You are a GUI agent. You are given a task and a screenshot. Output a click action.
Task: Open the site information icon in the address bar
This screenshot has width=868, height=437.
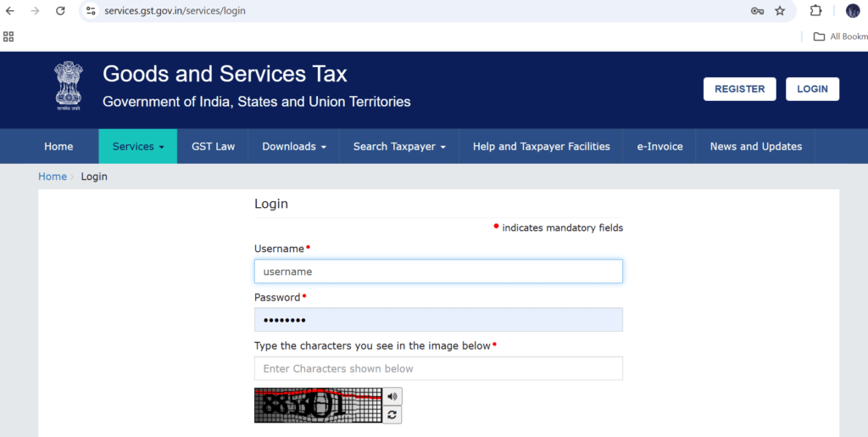91,10
